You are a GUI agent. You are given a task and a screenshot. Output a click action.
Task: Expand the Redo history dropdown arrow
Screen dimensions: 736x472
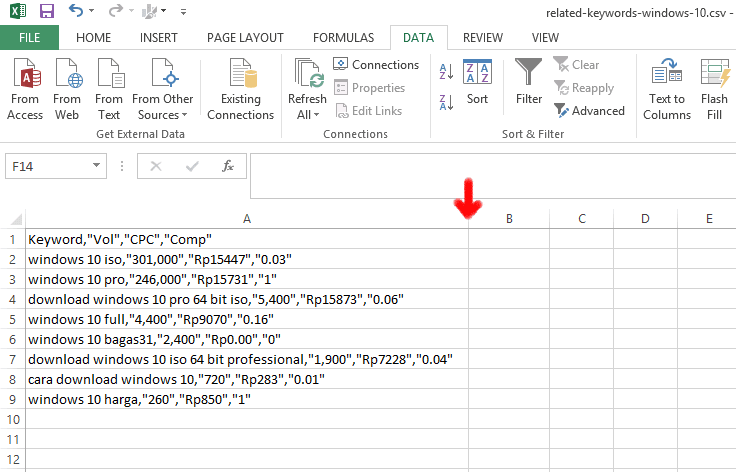(131, 10)
